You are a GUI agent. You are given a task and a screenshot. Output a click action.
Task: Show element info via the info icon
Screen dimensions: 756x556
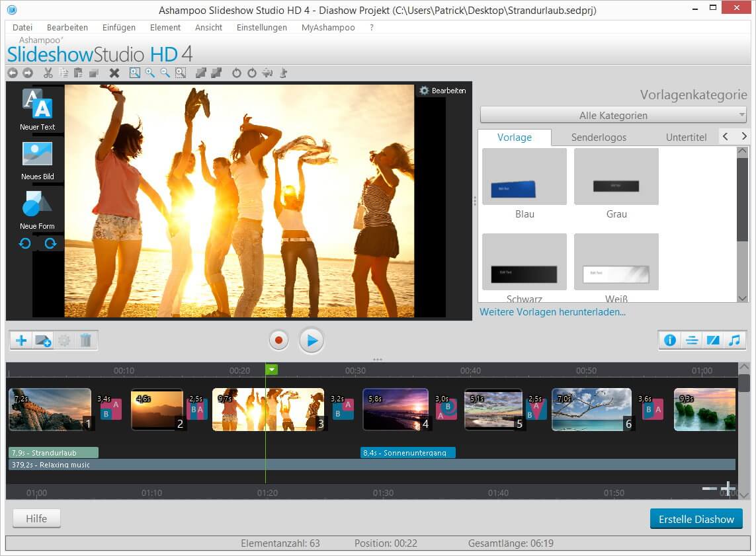[669, 340]
